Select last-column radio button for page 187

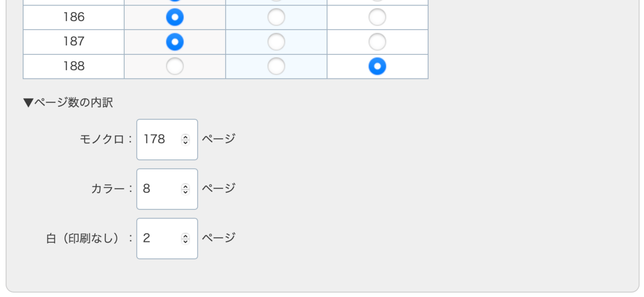tap(377, 42)
